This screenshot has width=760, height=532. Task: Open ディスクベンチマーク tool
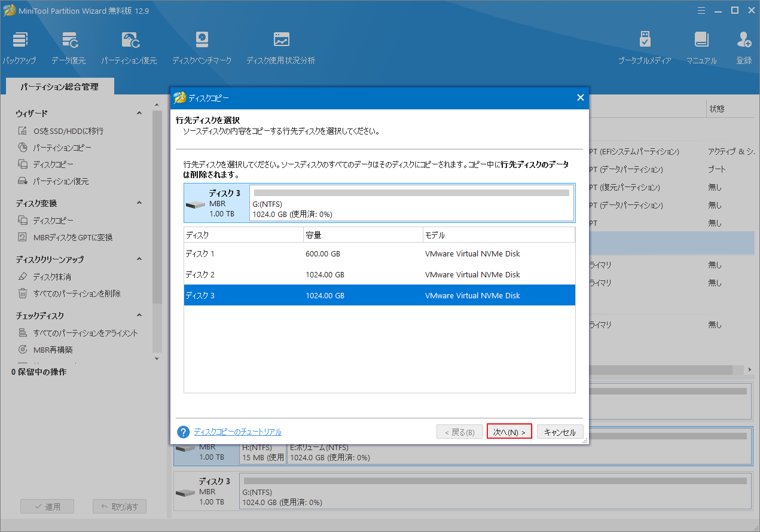coord(202,48)
